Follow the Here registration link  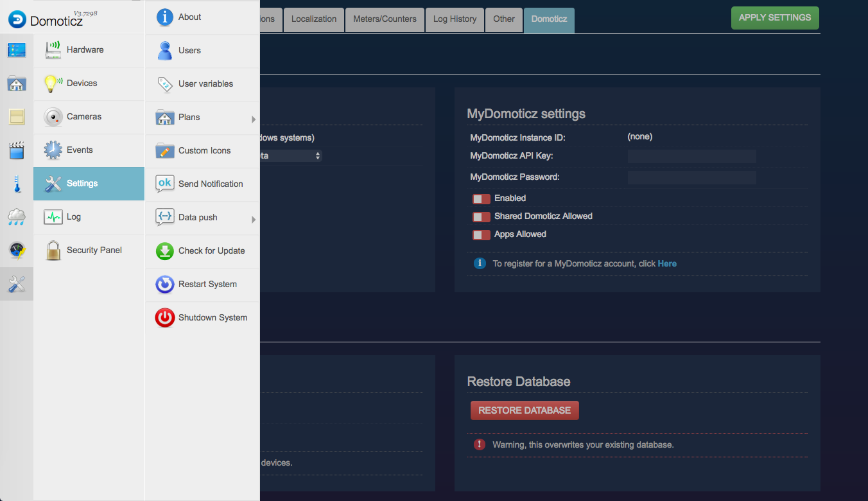point(667,263)
